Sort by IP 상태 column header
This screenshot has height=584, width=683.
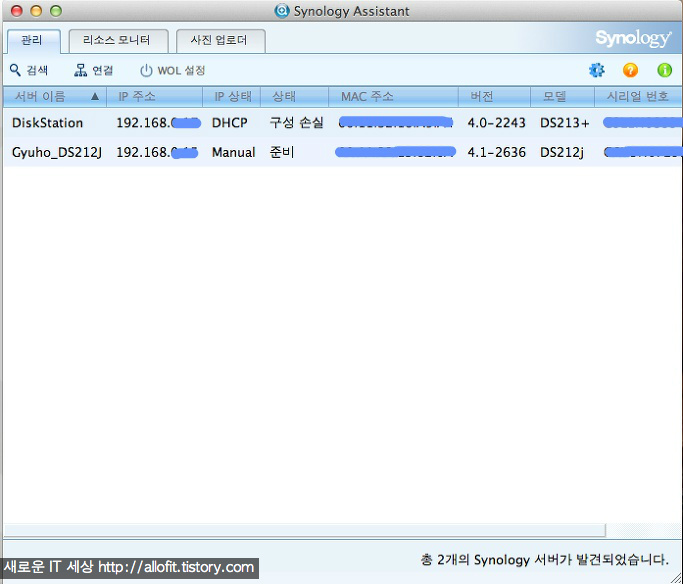(x=232, y=97)
